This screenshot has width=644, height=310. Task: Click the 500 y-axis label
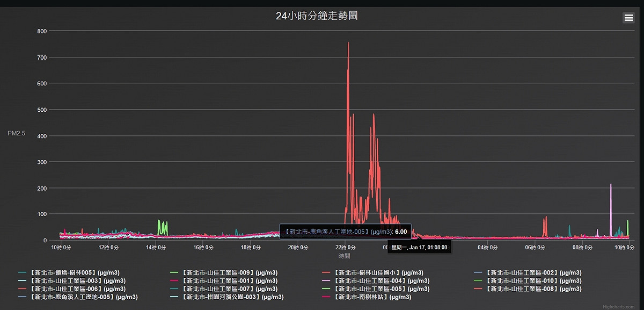coord(42,110)
